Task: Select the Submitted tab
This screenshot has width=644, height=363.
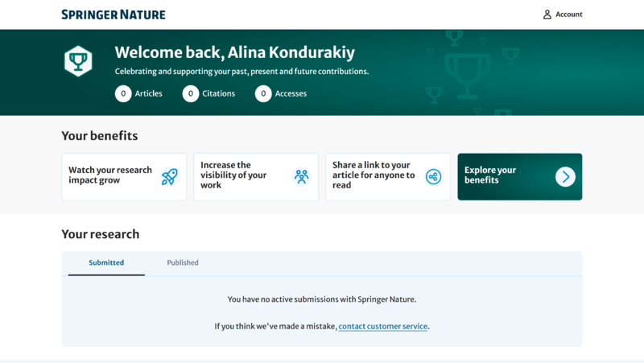Action: pyautogui.click(x=106, y=263)
